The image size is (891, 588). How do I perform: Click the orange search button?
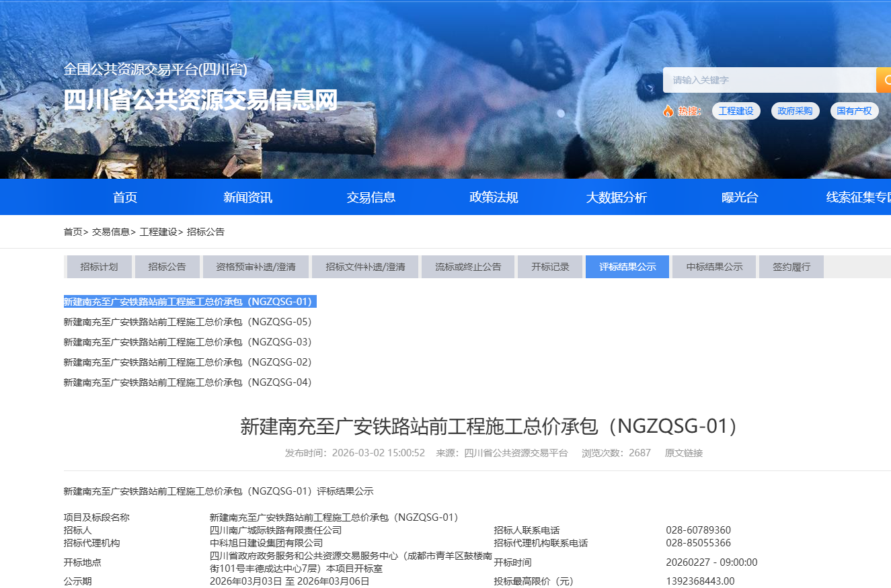(x=884, y=80)
